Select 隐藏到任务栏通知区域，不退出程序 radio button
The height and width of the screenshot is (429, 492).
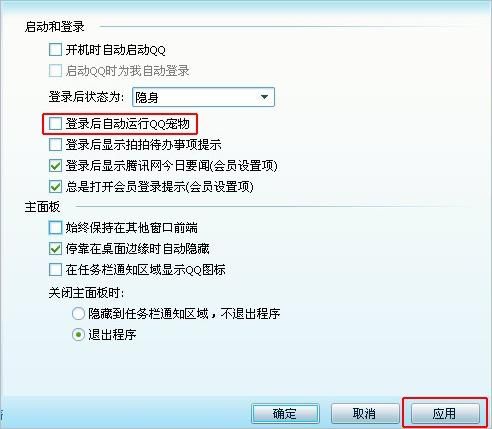[78, 314]
